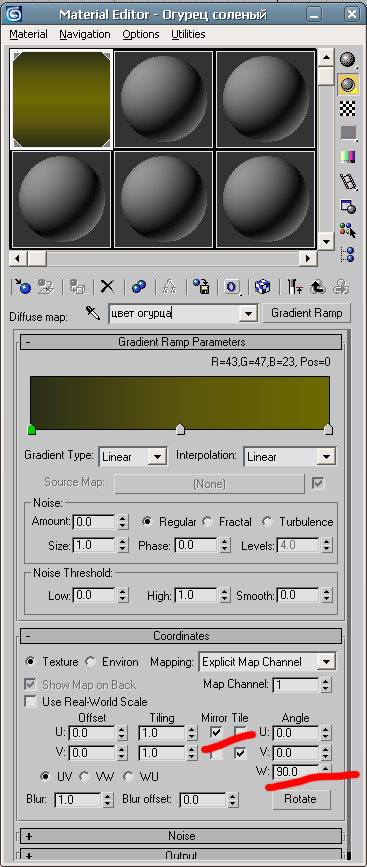Click the Rotate button
This screenshot has height=867, width=367.
(301, 799)
